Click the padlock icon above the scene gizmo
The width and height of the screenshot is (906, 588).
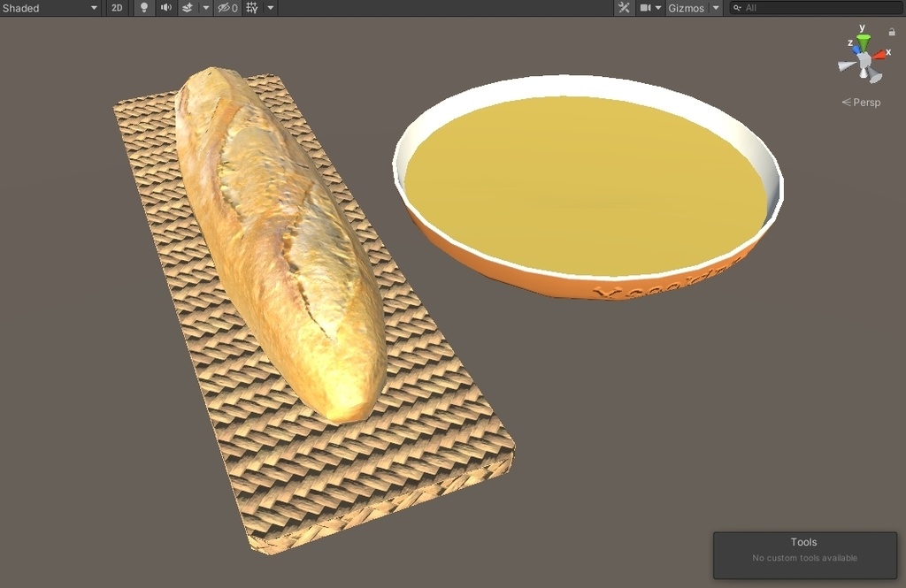[893, 31]
